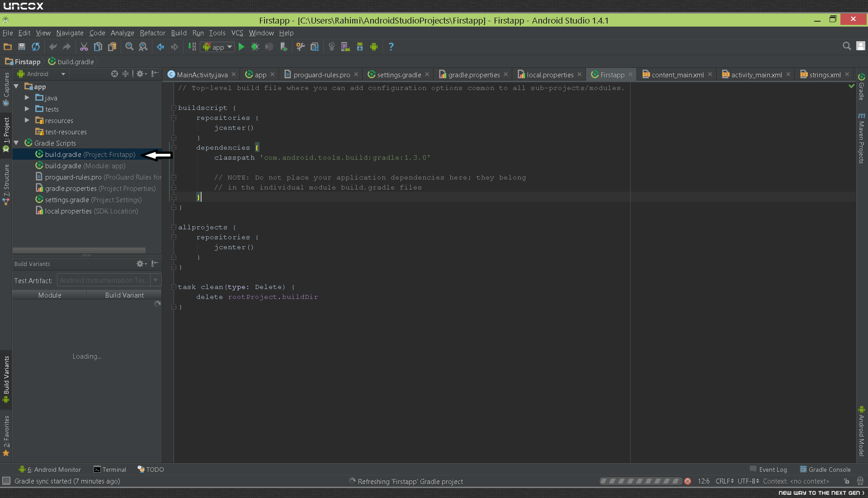This screenshot has width=868, height=498.
Task: Open the 6: Android Monitor tool window
Action: pyautogui.click(x=50, y=470)
